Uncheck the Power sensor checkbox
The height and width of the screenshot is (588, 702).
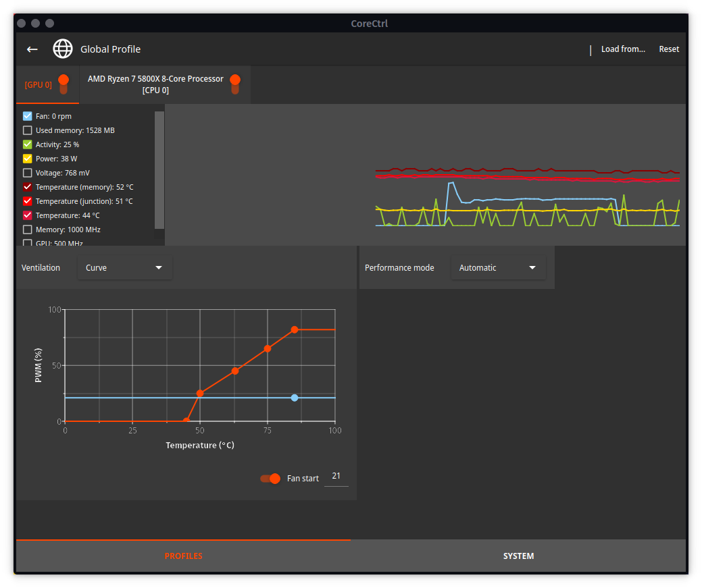27,159
